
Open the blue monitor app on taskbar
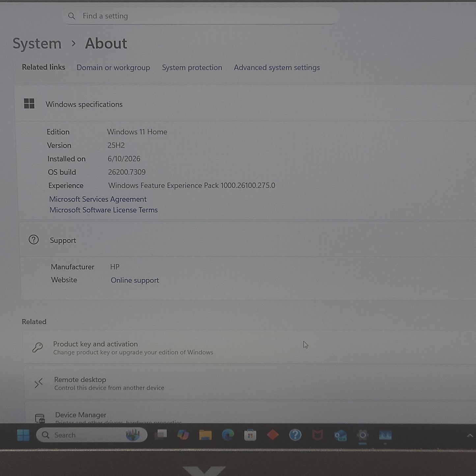pyautogui.click(x=385, y=436)
